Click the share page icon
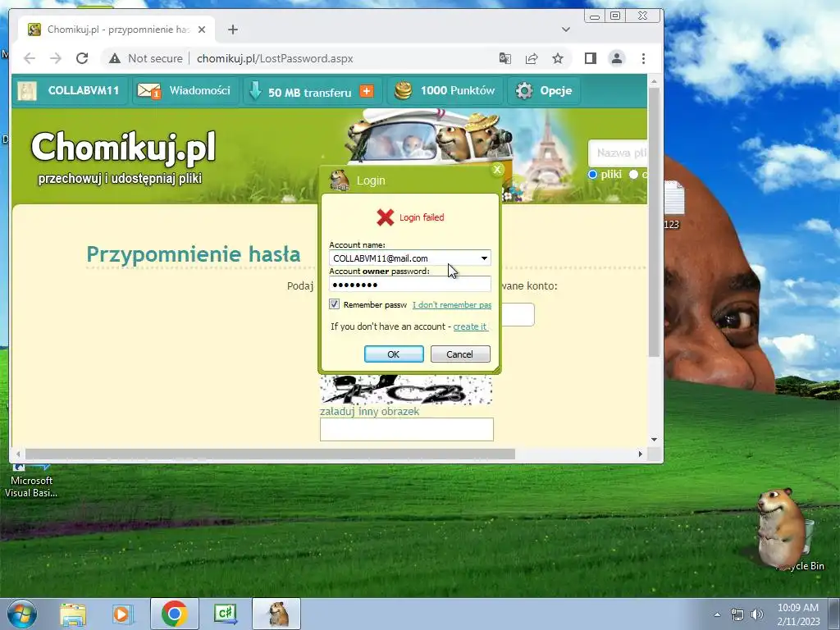 click(532, 58)
